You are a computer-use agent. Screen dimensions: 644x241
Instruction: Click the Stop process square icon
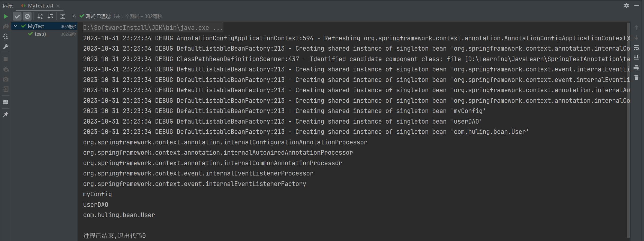(x=6, y=59)
